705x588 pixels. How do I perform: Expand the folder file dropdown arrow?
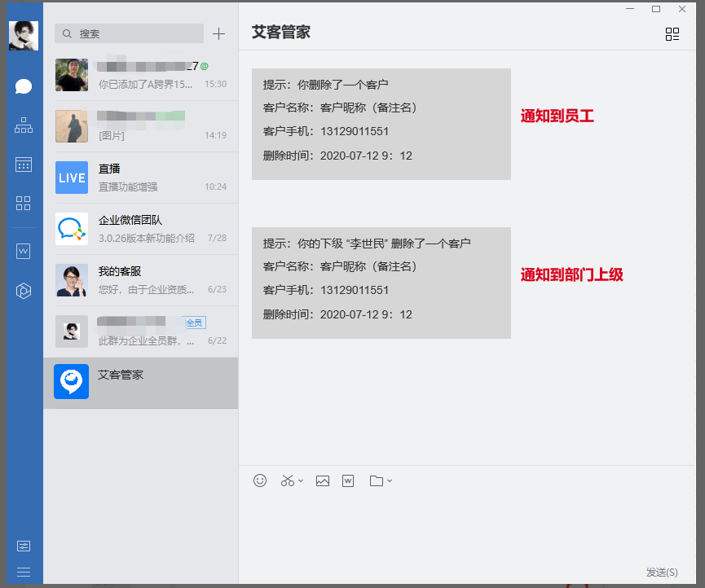click(390, 480)
